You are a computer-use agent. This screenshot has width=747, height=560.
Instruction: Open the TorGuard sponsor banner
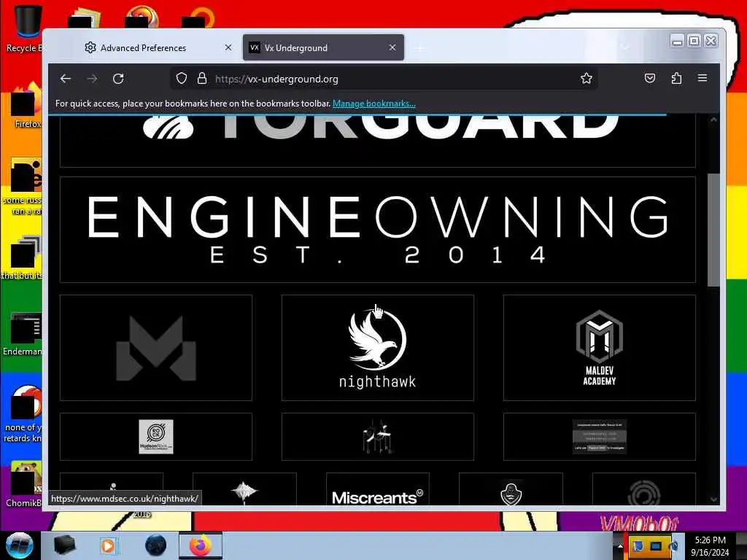click(378, 141)
